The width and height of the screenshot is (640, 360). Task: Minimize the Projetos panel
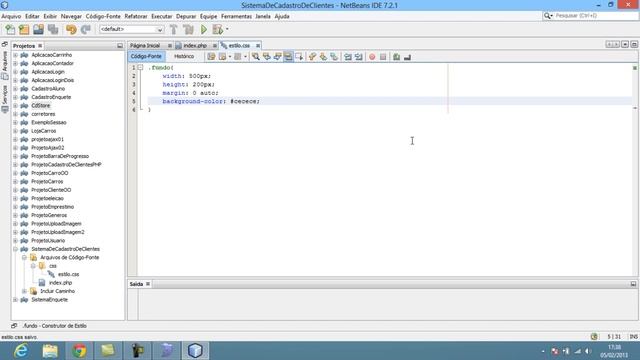120,46
